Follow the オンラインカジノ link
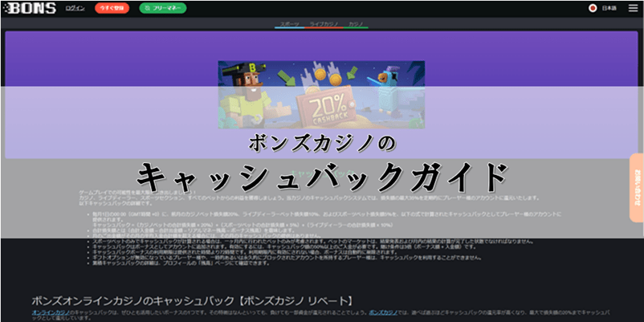 pos(51,313)
